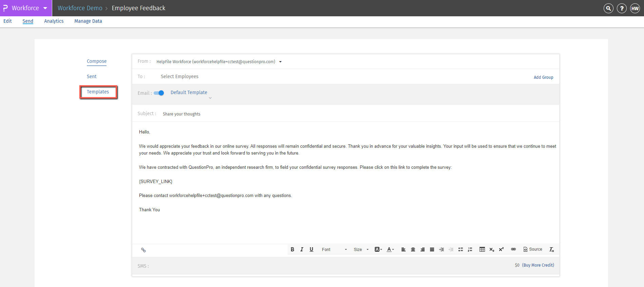Click the Buy More Credit link
This screenshot has width=644, height=287.
tap(538, 265)
